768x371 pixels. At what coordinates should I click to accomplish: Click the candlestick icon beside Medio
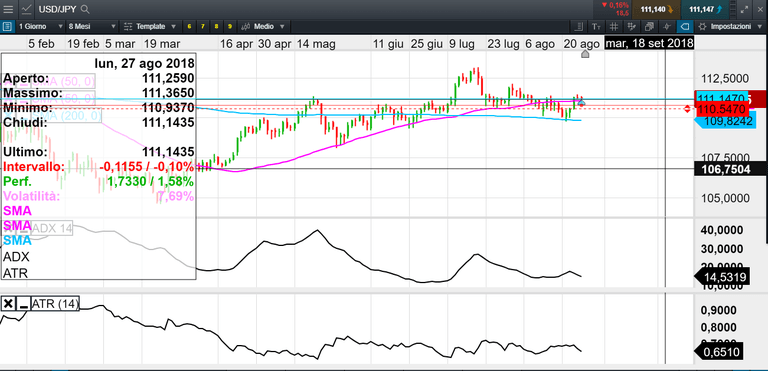pos(246,26)
